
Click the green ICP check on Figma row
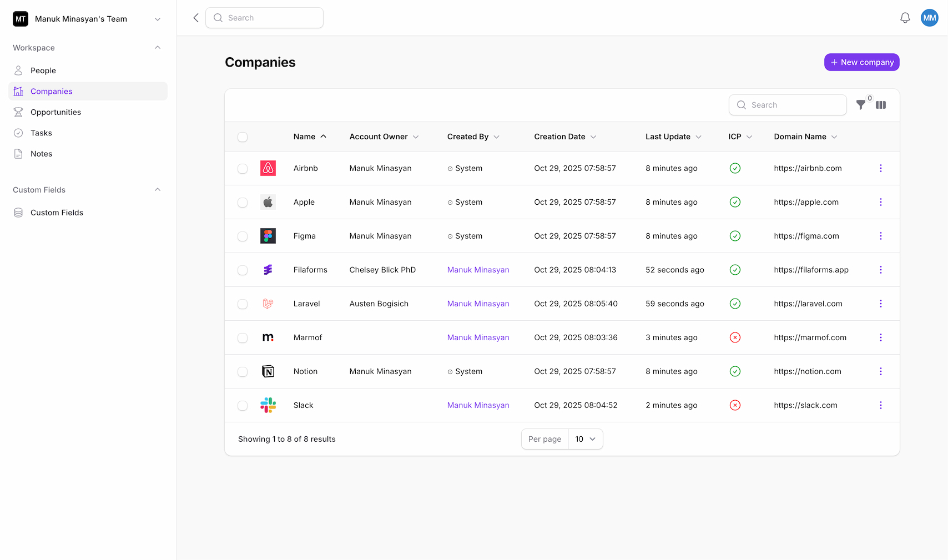point(735,236)
